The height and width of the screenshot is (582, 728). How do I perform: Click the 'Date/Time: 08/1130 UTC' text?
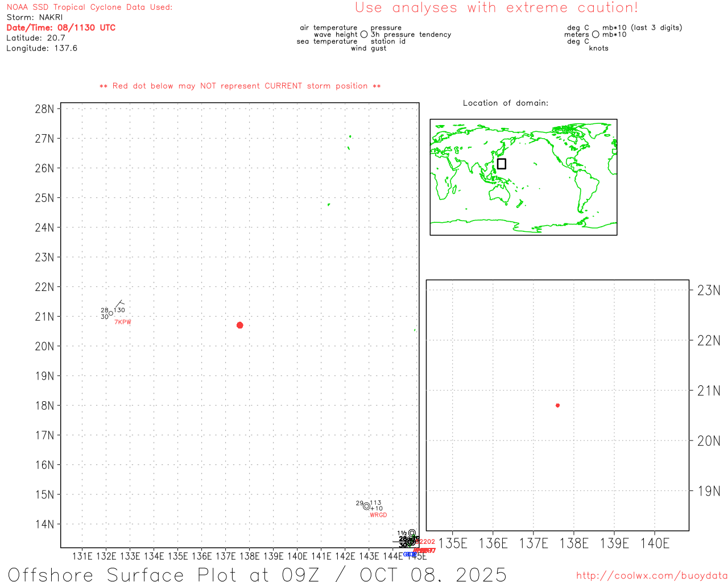coord(61,27)
